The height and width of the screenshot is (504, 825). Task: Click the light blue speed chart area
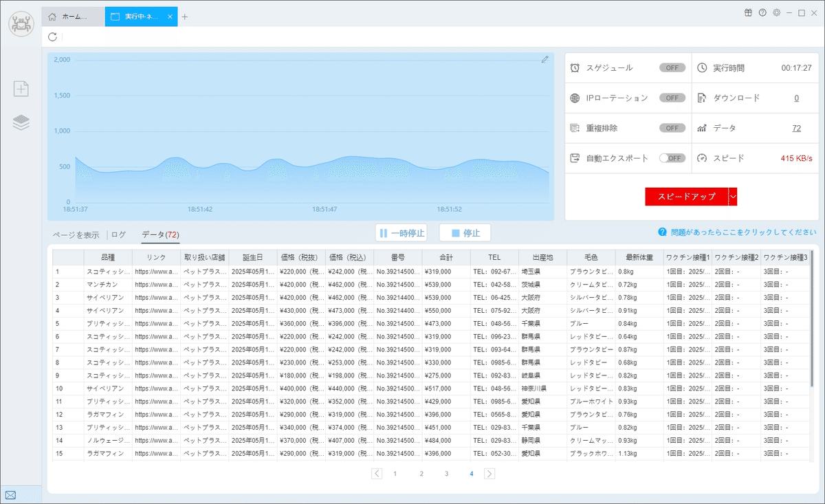(x=300, y=136)
